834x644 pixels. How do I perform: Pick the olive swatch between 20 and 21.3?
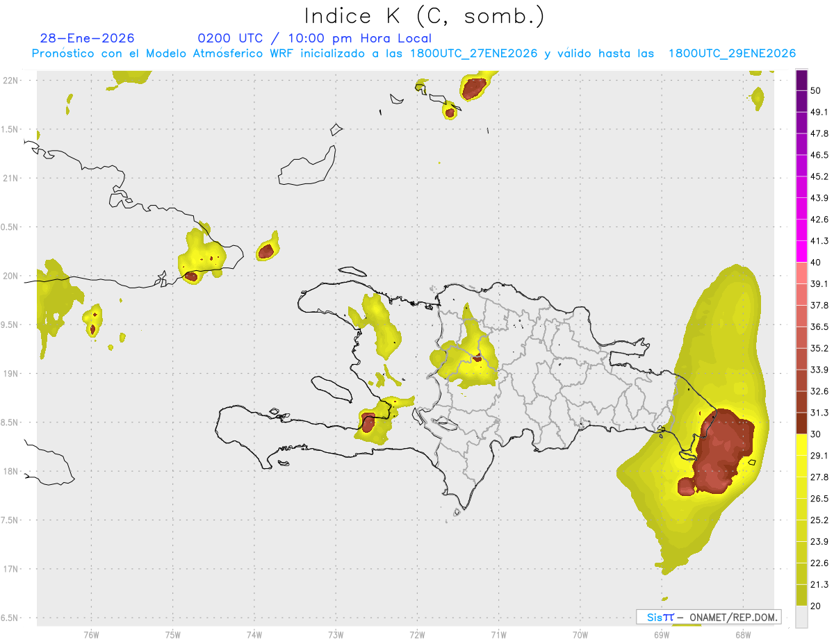(x=802, y=595)
